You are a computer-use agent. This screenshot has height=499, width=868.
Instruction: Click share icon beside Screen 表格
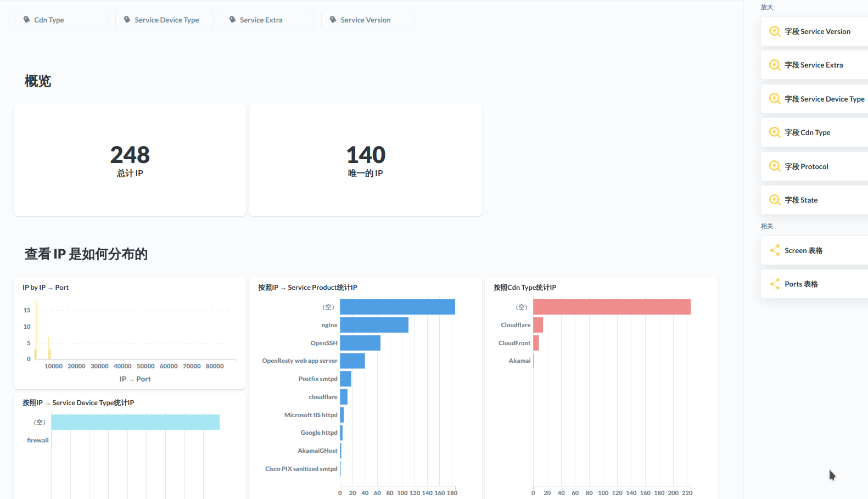pyautogui.click(x=775, y=250)
